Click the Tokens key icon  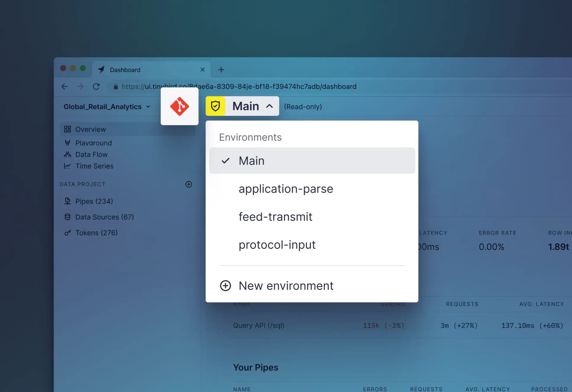(68, 233)
